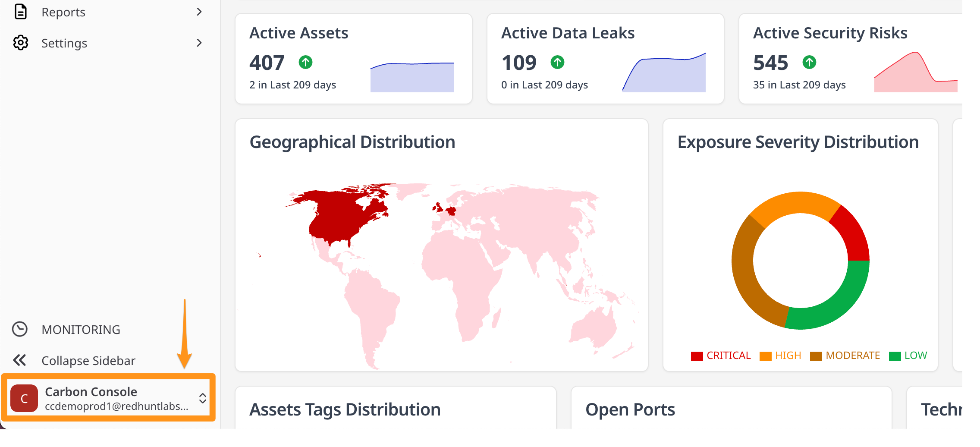Click the Monitoring clock icon
This screenshot has width=980, height=447.
tap(20, 329)
